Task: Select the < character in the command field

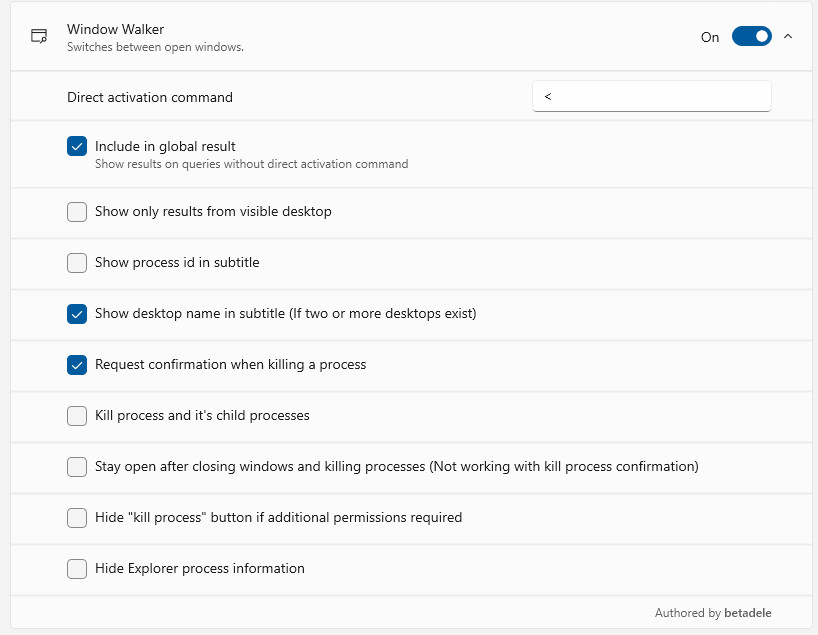Action: [x=548, y=95]
